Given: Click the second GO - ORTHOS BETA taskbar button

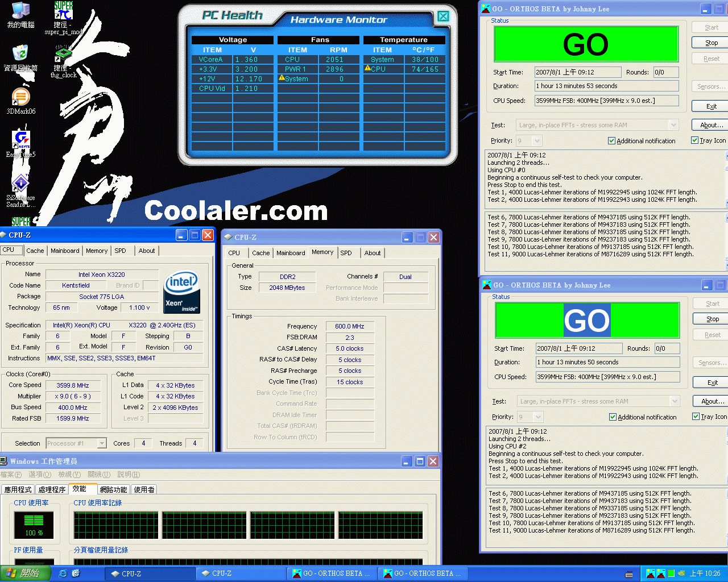Looking at the screenshot, I should (x=423, y=573).
